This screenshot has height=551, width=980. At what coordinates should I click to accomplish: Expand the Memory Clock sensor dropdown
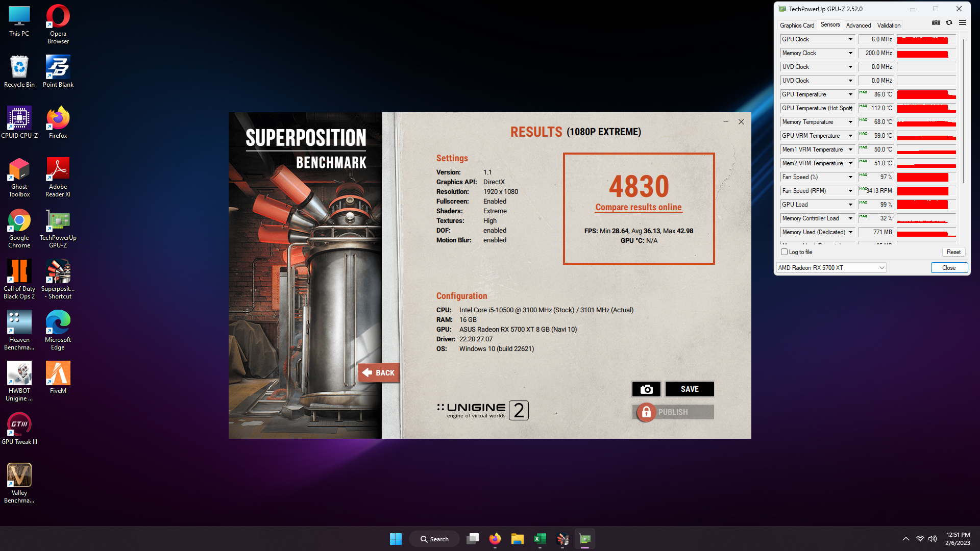tap(850, 53)
